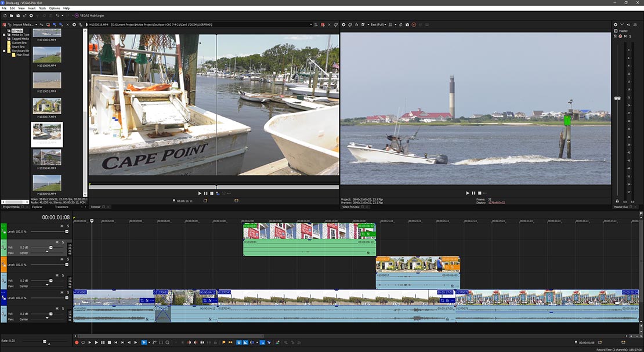This screenshot has width=644, height=352.
Task: Open the Insert menu
Action: [x=32, y=8]
